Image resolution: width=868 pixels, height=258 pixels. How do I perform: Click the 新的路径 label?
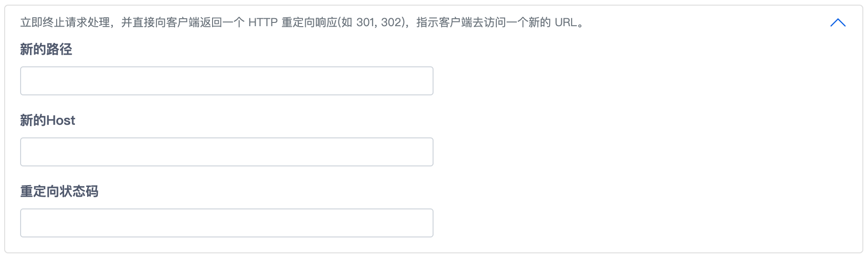pos(46,50)
